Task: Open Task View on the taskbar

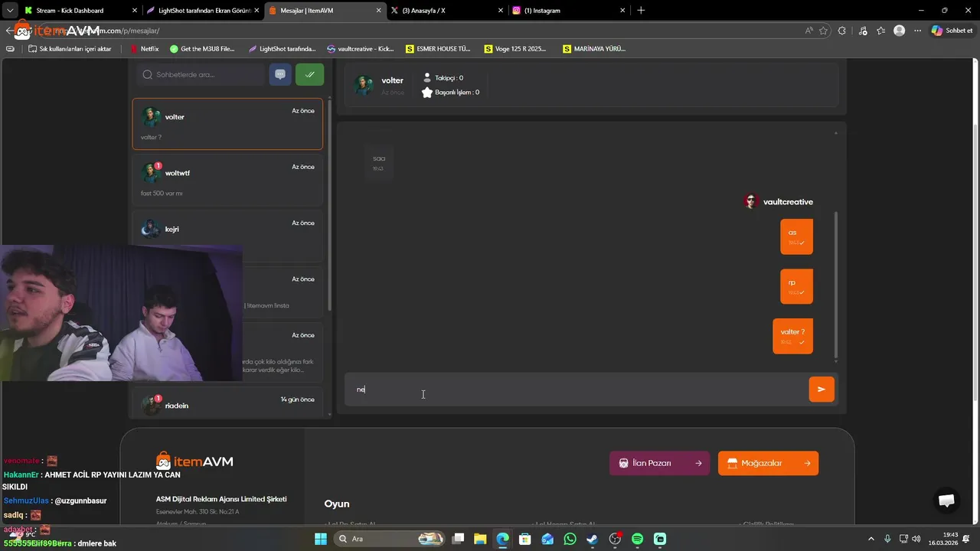Action: (x=458, y=539)
